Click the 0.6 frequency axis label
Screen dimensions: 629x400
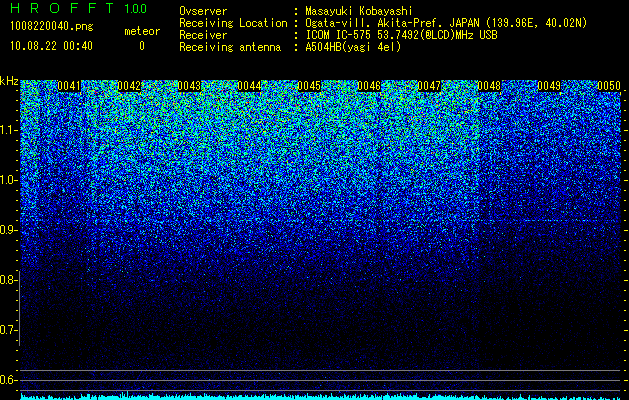click(x=8, y=380)
